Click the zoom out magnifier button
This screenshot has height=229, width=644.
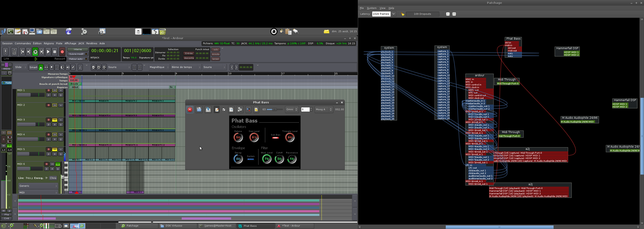93,67
